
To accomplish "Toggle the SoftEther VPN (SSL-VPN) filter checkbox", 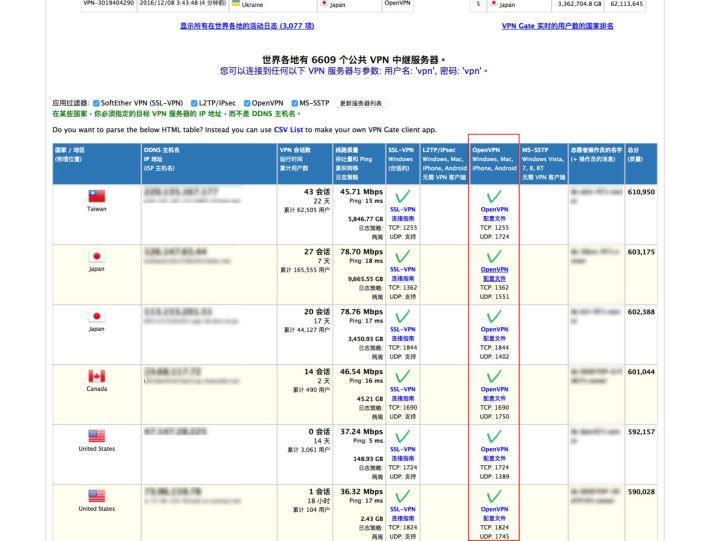I will (x=96, y=103).
